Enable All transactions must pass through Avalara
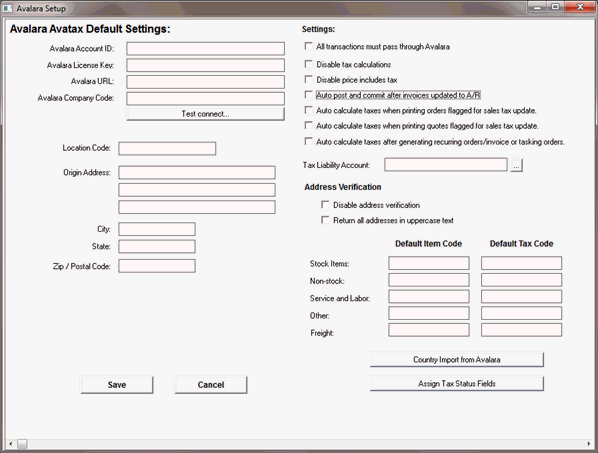This screenshot has width=598, height=453. click(x=309, y=47)
